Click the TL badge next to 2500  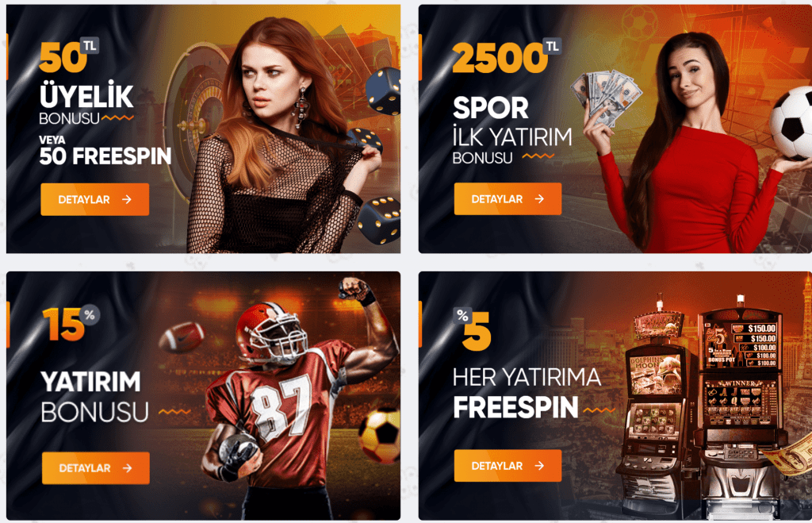(x=552, y=46)
